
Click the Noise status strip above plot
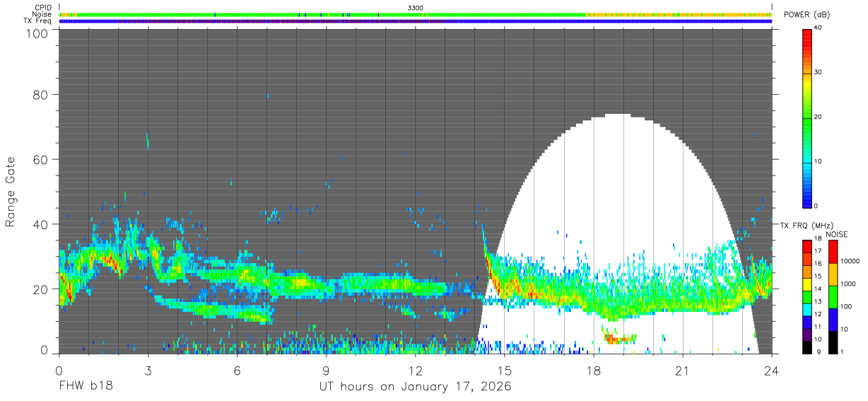pos(416,14)
